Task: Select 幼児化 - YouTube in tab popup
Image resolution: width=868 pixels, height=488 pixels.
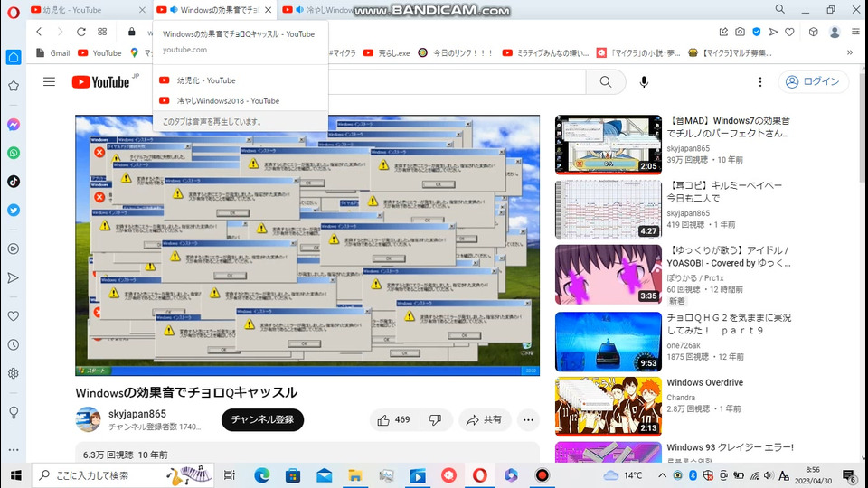Action: pos(241,80)
